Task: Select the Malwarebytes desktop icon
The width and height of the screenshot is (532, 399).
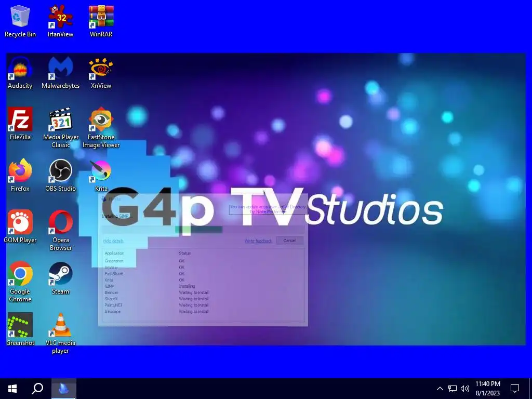Action: [x=60, y=73]
